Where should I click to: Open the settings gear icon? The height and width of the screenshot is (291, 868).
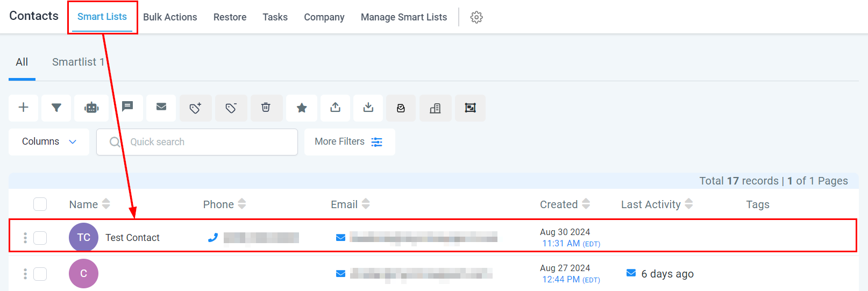coord(476,17)
